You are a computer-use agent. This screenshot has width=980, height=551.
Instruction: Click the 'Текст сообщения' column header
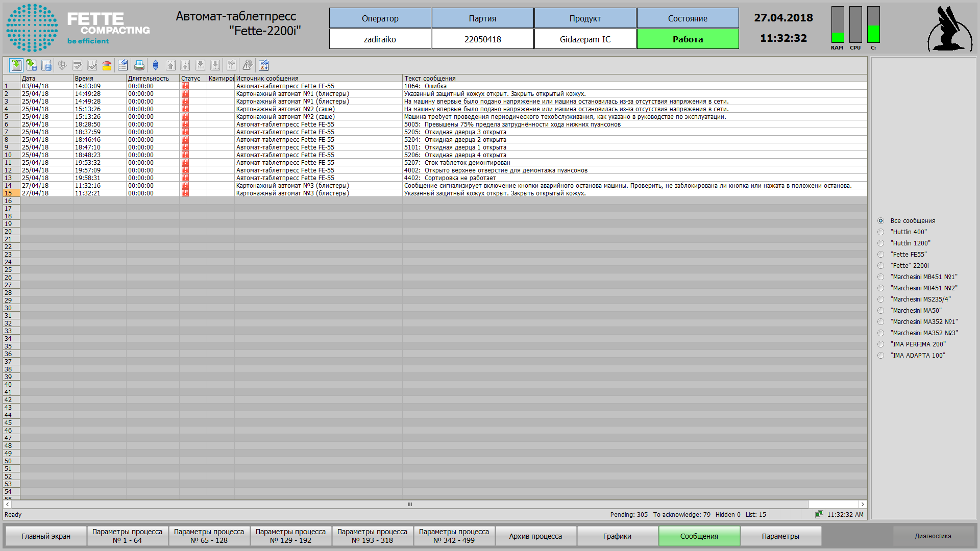pyautogui.click(x=635, y=79)
